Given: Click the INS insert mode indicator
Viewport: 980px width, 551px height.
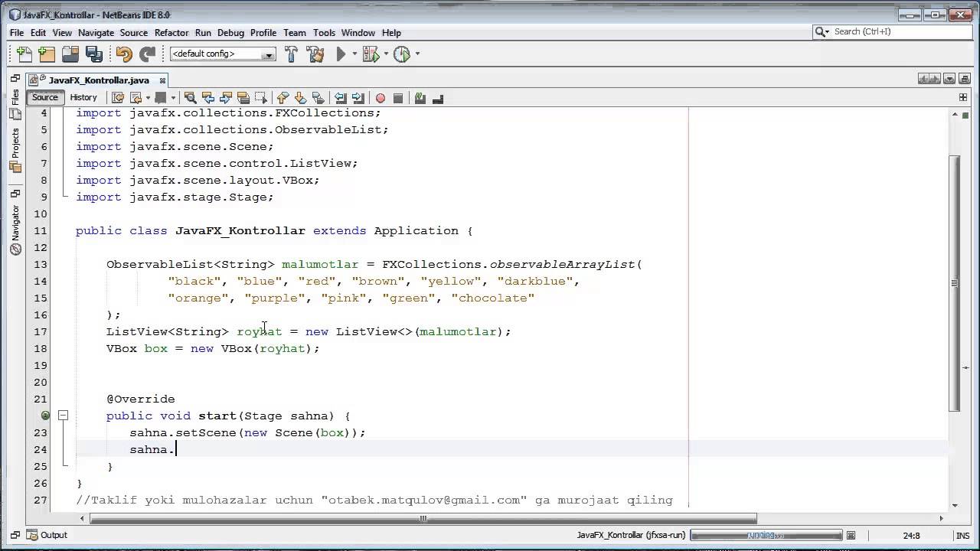Looking at the screenshot, I should [x=962, y=536].
